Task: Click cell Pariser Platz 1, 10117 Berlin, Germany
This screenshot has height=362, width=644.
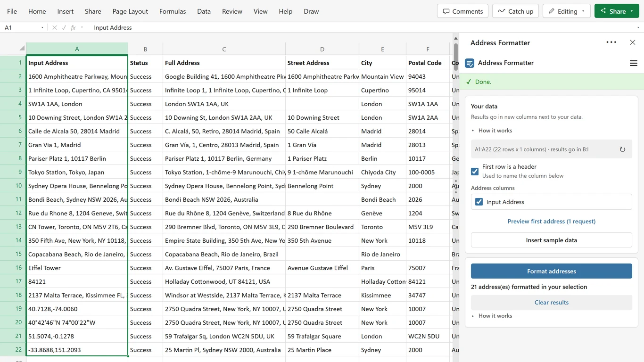Action: (x=224, y=158)
